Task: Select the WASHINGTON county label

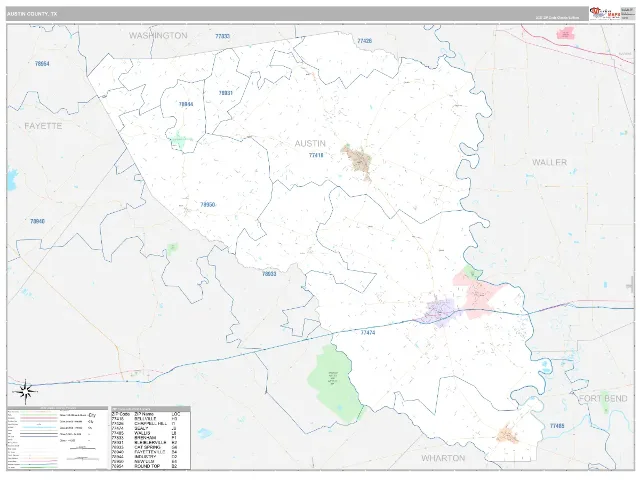Action: coord(158,36)
